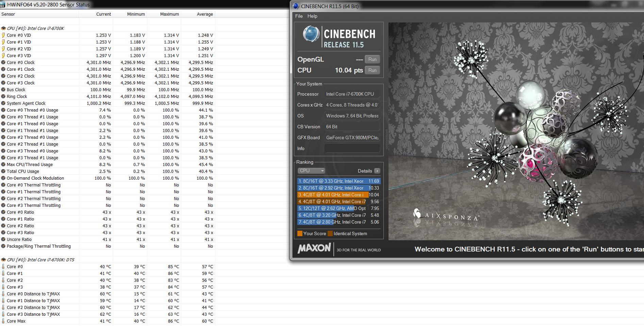The width and height of the screenshot is (644, 326).
Task: Select the Core #3 Thread #1 Usage row label
Action: point(32,158)
